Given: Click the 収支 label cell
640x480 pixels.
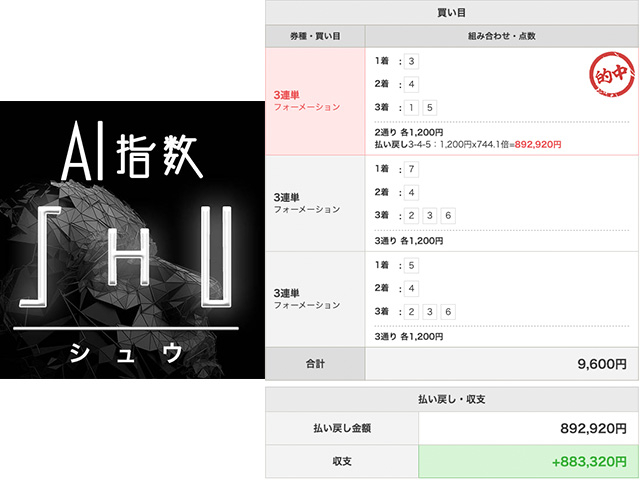Looking at the screenshot, I should 342,462.
